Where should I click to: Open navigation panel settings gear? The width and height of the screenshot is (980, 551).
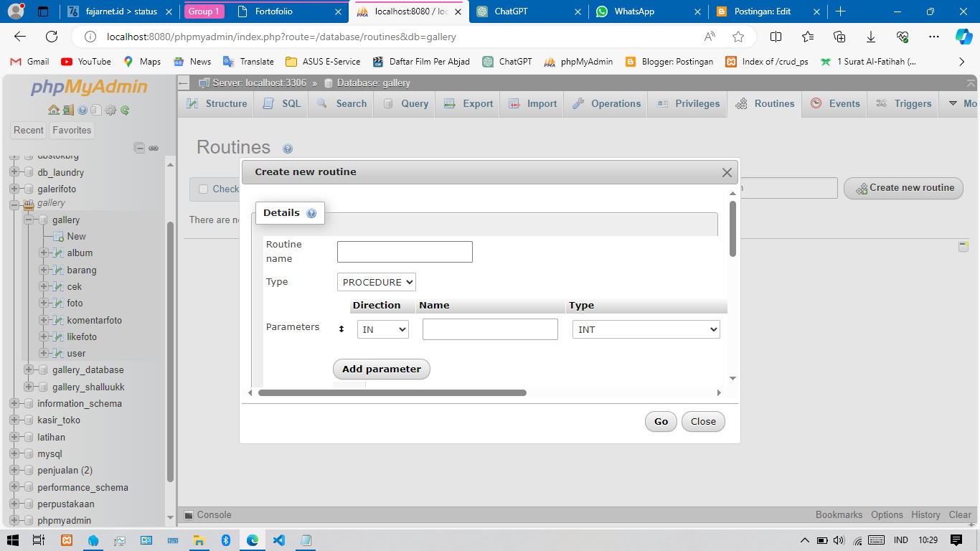110,110
